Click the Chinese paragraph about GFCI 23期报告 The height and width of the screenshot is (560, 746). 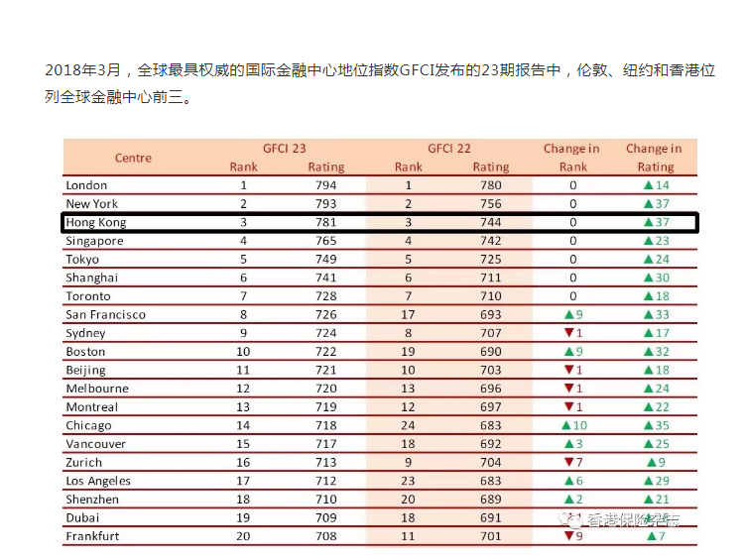coord(380,83)
